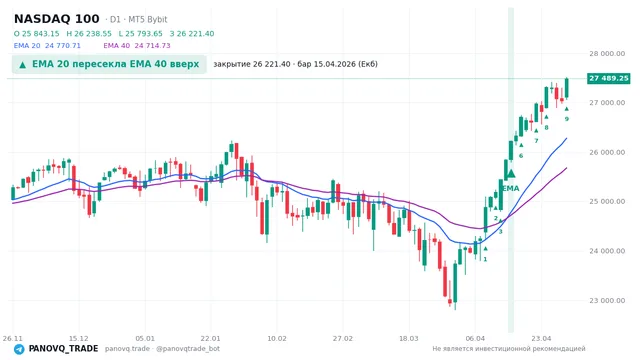
Task: Click the 'Не является инвестиционной рекомендацией' disclaimer
Action: (x=509, y=349)
